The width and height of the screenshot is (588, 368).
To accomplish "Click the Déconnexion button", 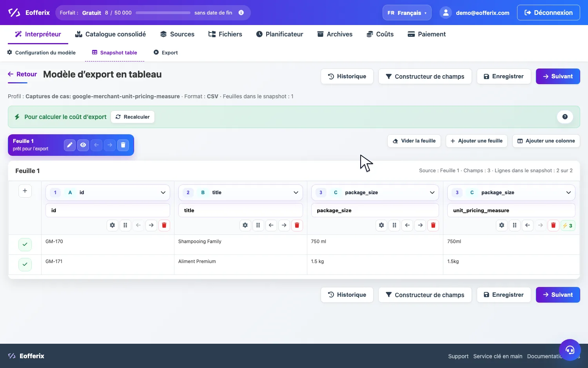I will click(x=548, y=13).
